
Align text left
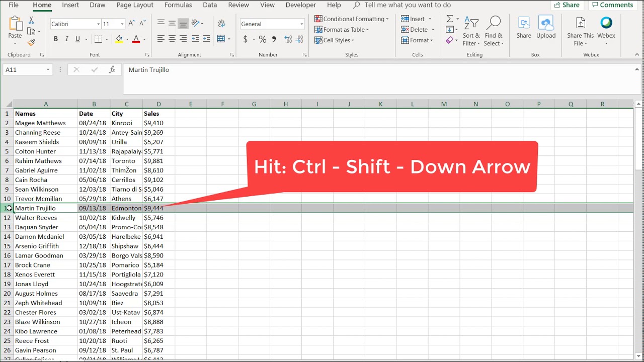(161, 39)
